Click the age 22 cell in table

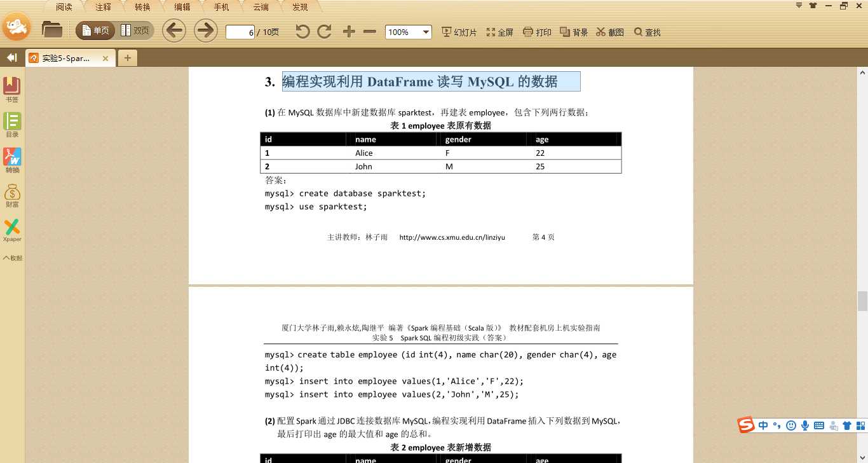coord(540,153)
